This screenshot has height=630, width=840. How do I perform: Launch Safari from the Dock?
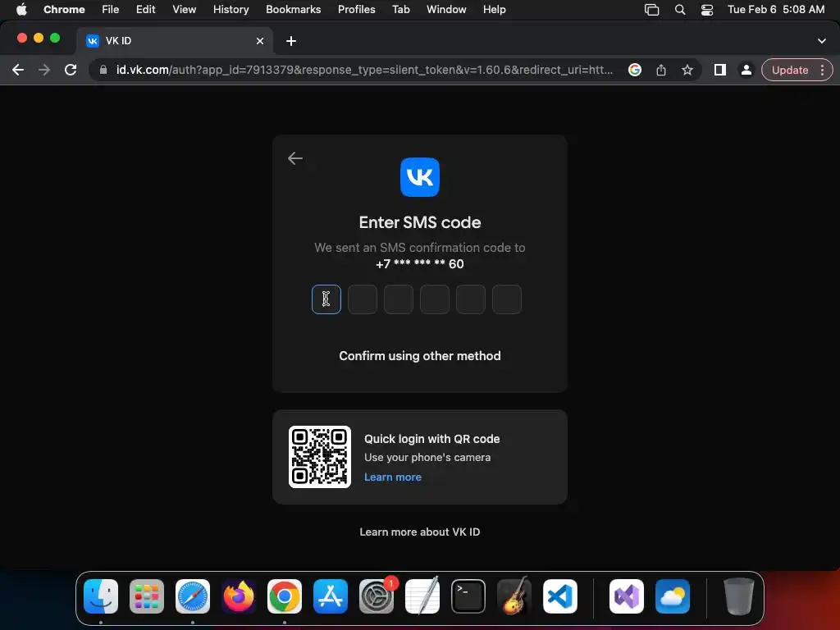(193, 596)
